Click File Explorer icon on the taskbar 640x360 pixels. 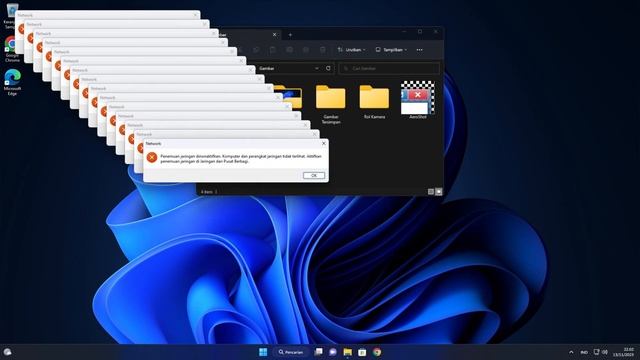click(347, 352)
